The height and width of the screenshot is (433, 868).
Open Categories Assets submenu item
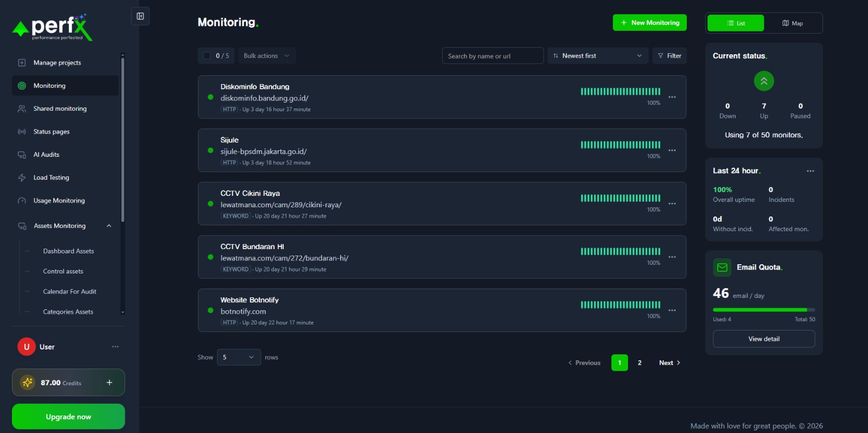tap(68, 311)
